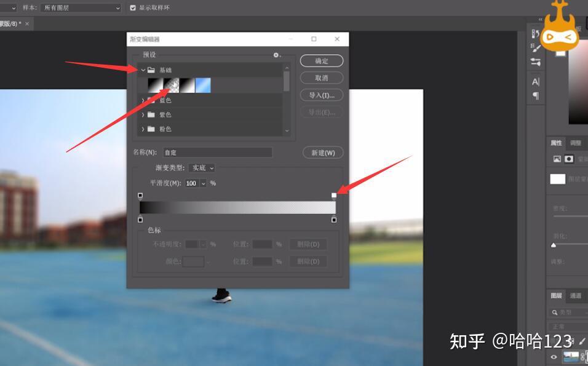Click the gear icon in presets
This screenshot has width=588, height=366.
[276, 55]
